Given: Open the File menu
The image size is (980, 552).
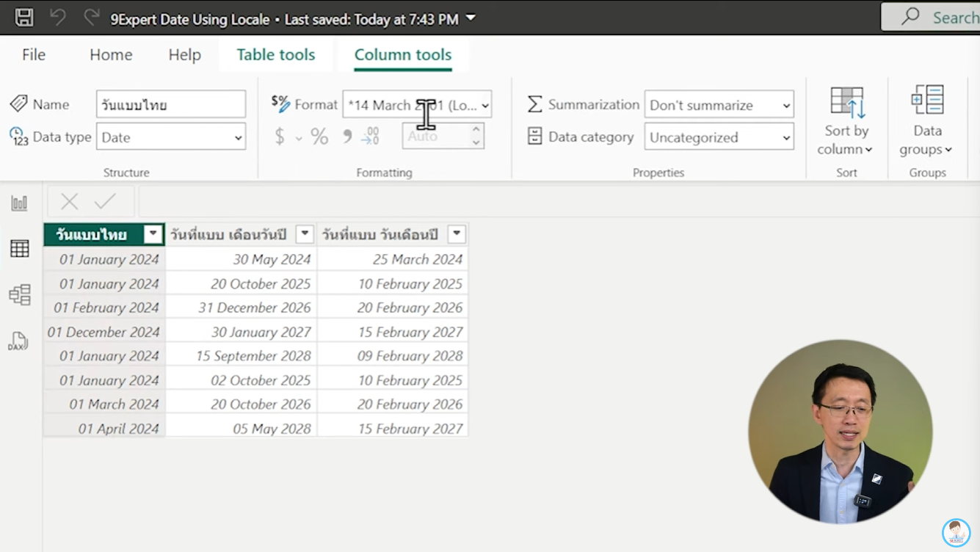Looking at the screenshot, I should coord(34,55).
